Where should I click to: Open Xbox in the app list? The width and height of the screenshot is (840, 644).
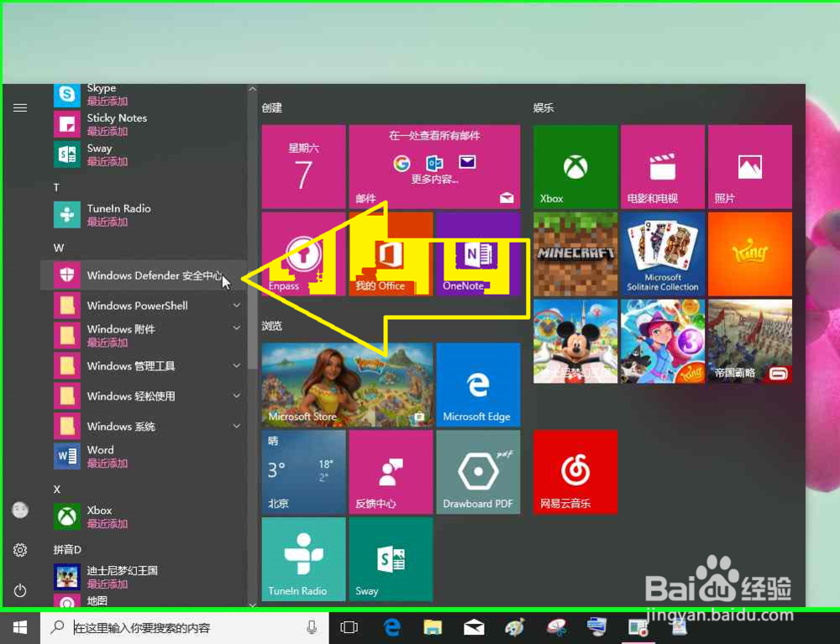point(144,516)
